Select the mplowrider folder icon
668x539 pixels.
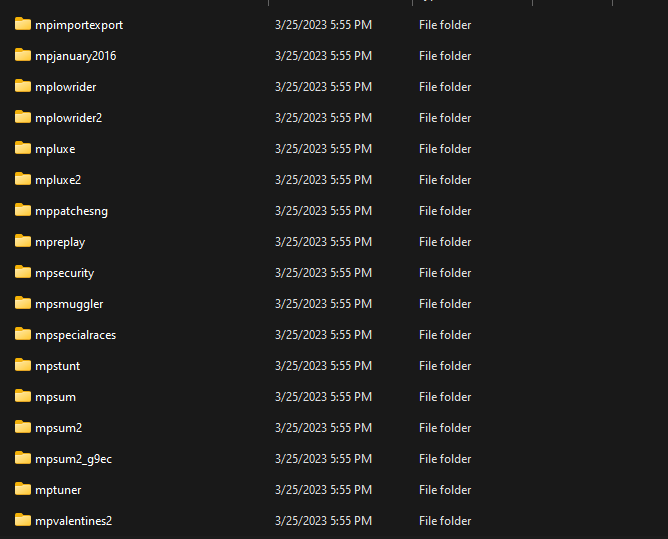point(23,86)
